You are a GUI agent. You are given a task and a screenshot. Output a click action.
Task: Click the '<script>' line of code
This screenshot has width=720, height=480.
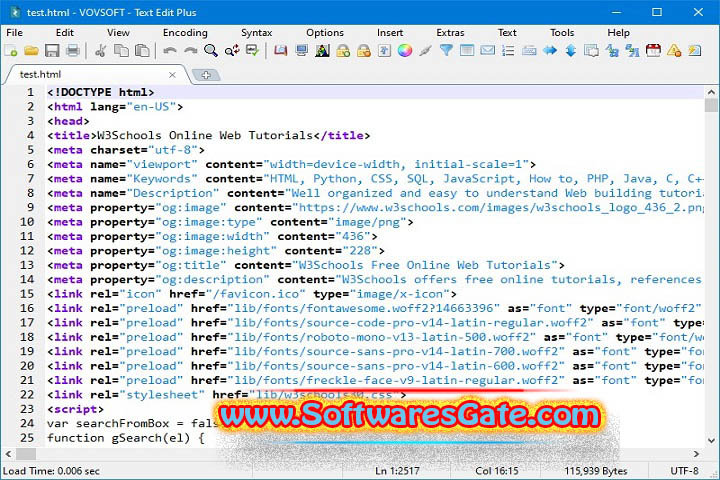(x=75, y=409)
